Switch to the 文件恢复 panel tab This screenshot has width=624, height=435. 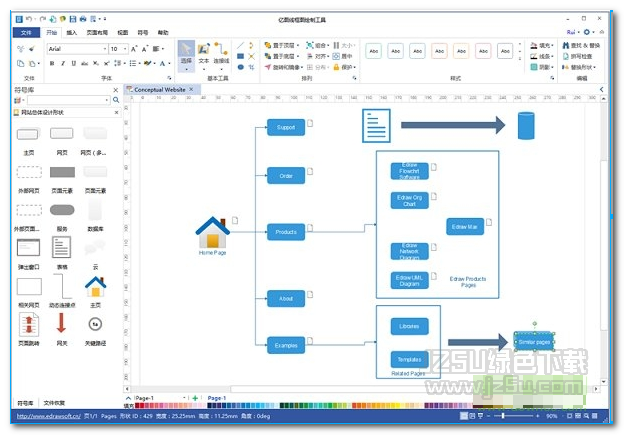click(x=54, y=403)
